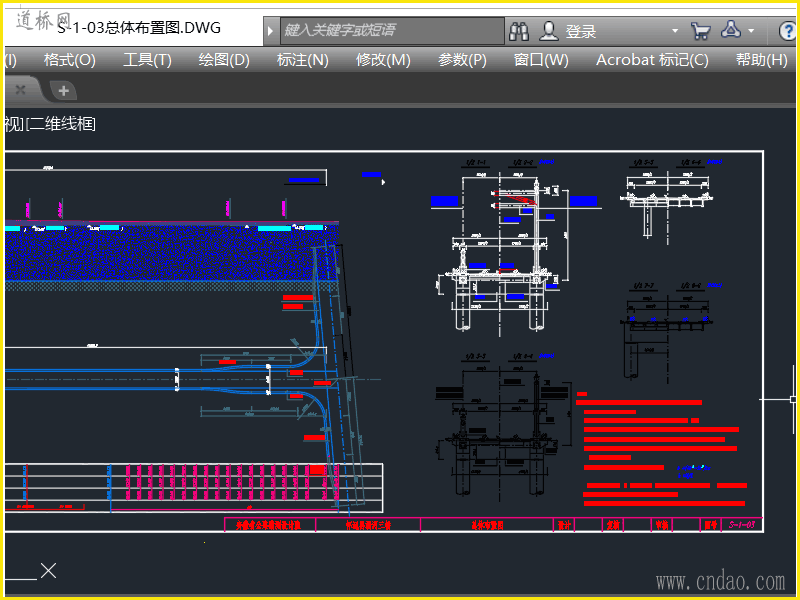Open the dropdown arrow after 登录
800x600 pixels.
(x=675, y=31)
